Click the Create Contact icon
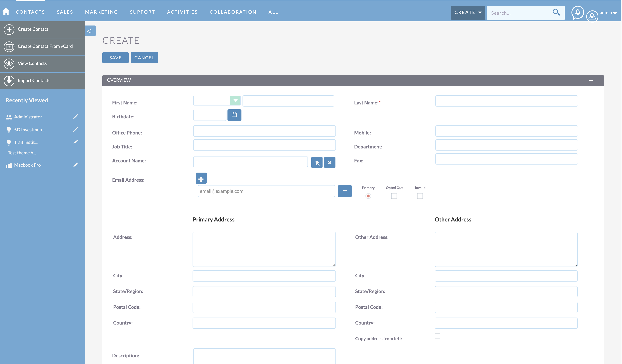Image resolution: width=622 pixels, height=364 pixels. 9,29
